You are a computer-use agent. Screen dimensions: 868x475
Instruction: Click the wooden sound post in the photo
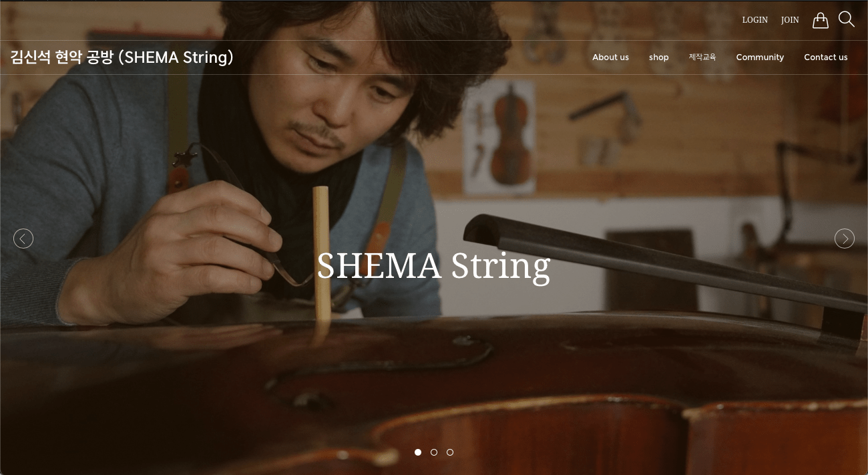[321, 262]
